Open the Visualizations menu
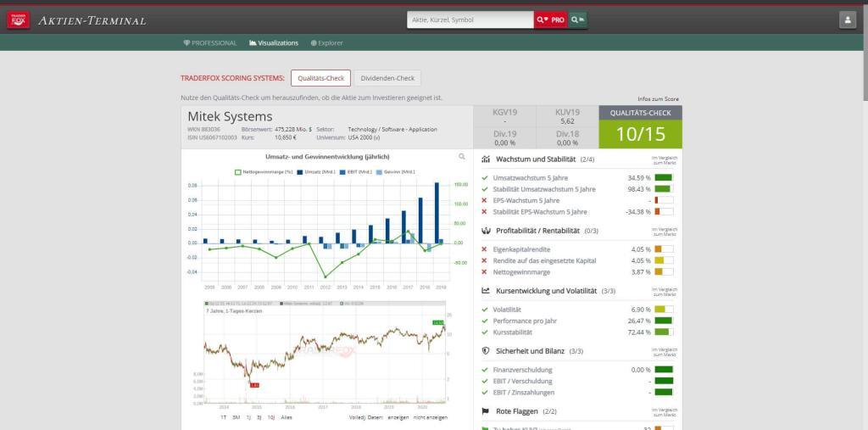The height and width of the screenshot is (430, 868). tap(274, 42)
